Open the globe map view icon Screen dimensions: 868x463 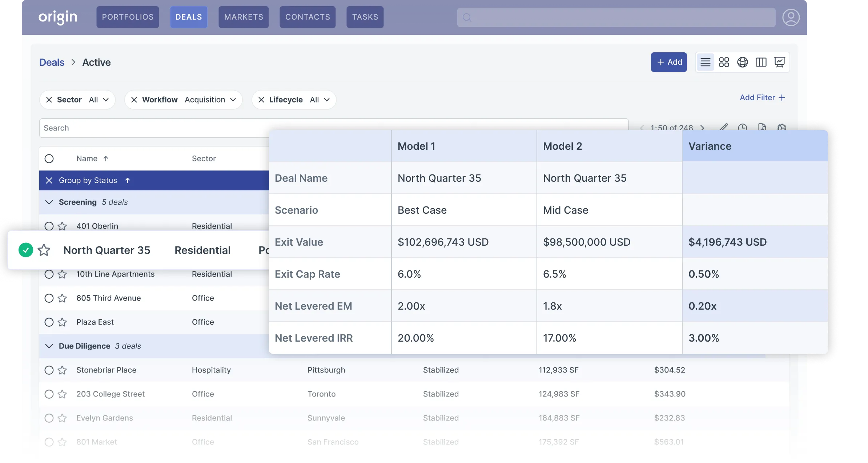(742, 62)
